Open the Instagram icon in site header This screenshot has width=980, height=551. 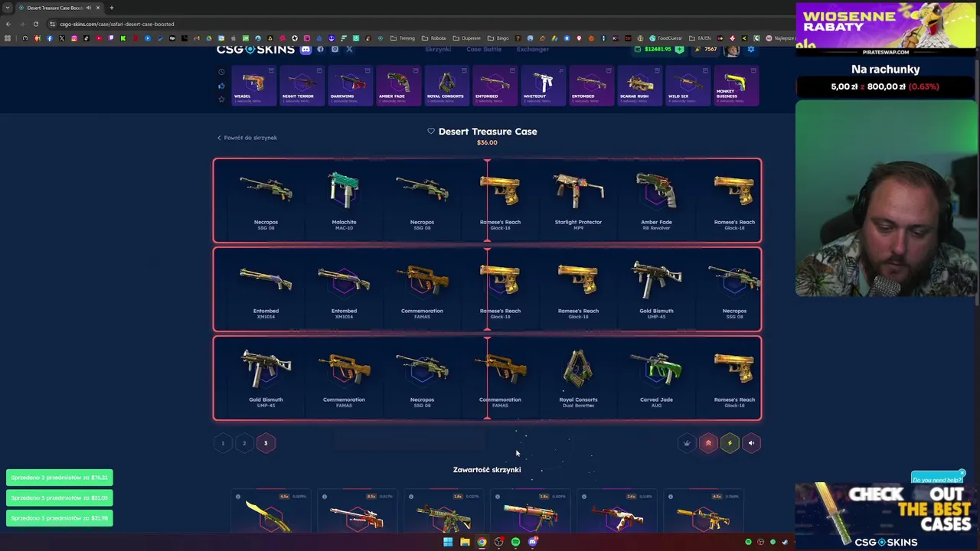335,49
